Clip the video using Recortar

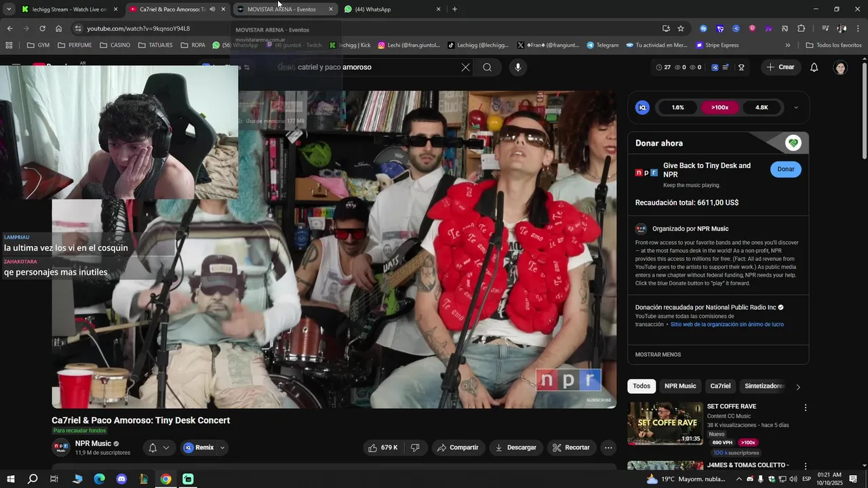571,447
